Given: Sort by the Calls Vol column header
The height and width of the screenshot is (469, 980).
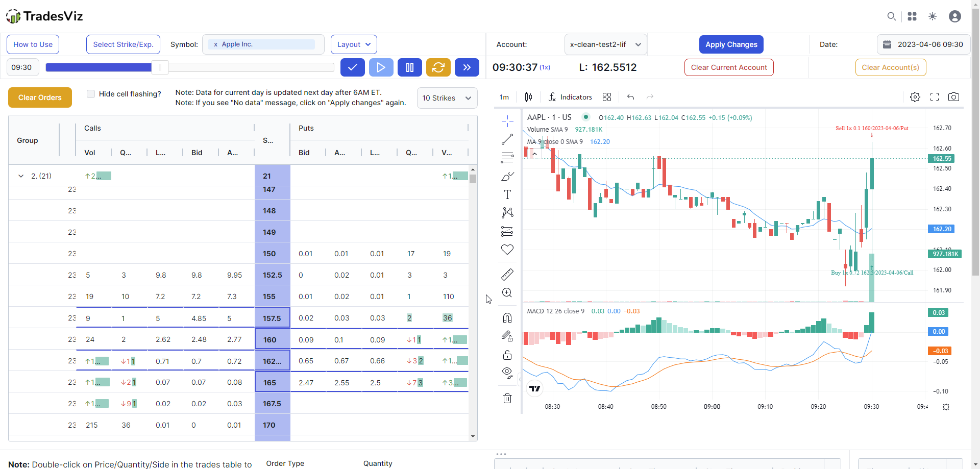Looking at the screenshot, I should (93, 153).
